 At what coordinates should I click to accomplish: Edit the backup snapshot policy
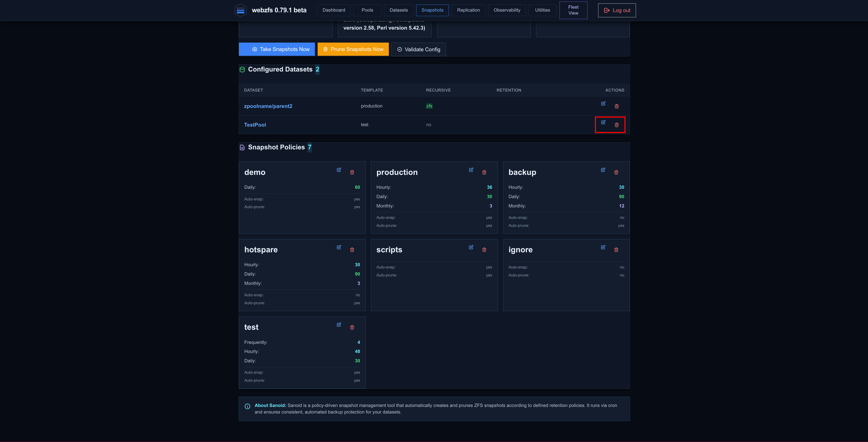click(603, 170)
